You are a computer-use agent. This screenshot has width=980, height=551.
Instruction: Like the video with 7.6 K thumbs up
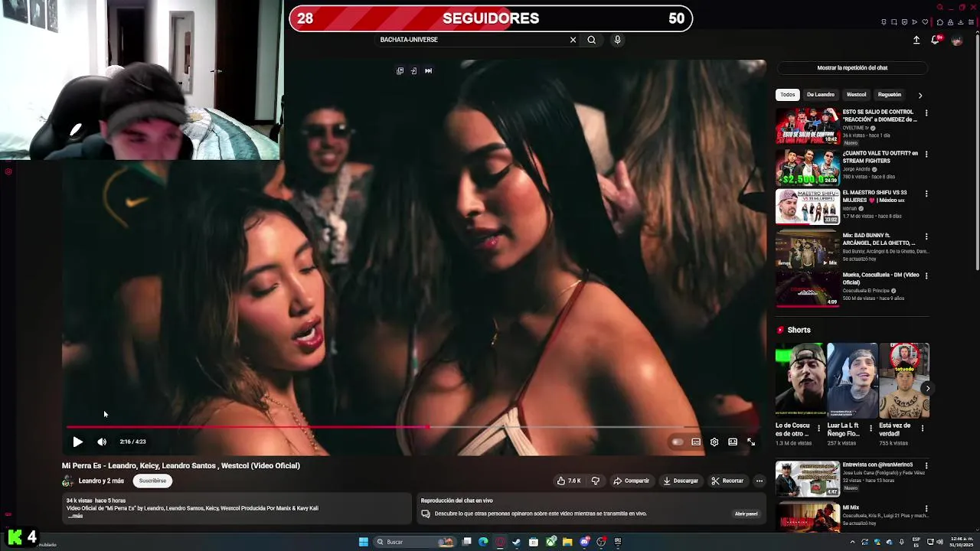click(x=568, y=481)
